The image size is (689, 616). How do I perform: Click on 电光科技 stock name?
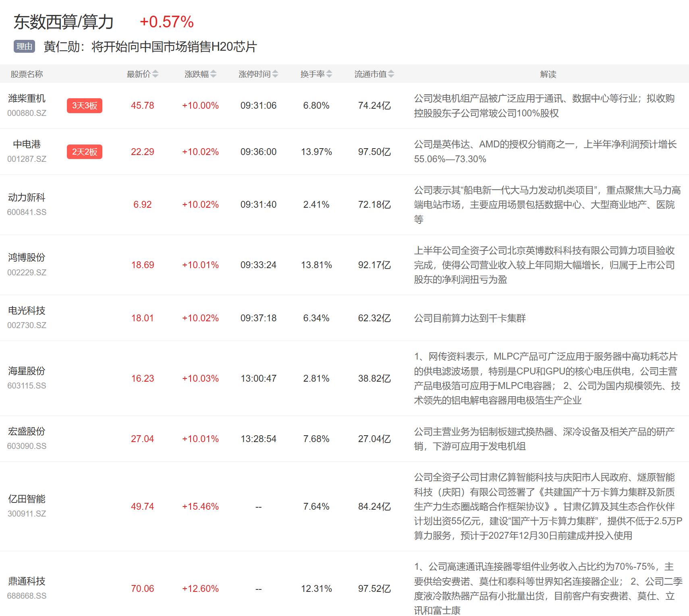click(x=27, y=311)
